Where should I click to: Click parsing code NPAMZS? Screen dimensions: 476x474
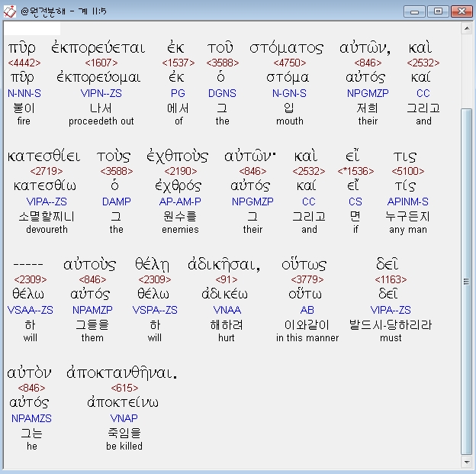coord(31,418)
